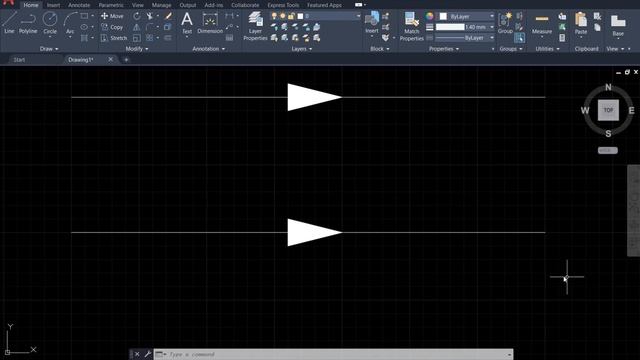Screen dimensions: 640x360
Task: Expand the Layers panel
Action: [302, 49]
